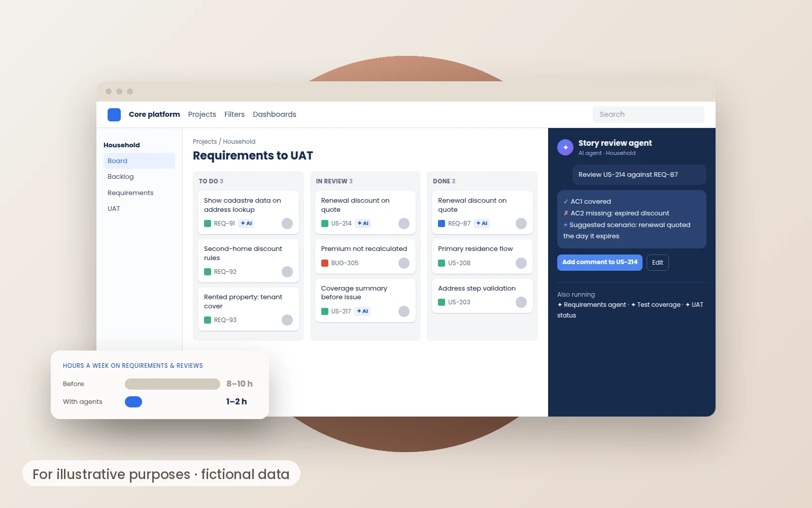
Task: Click the Search input field
Action: 649,115
